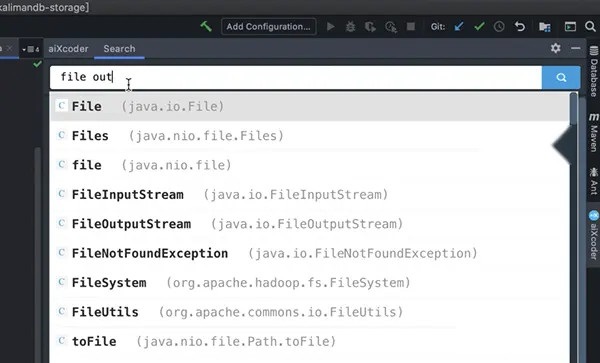The height and width of the screenshot is (363, 600).
Task: Select Files (java.nio.file.Files) suggestion
Action: pyautogui.click(x=310, y=136)
